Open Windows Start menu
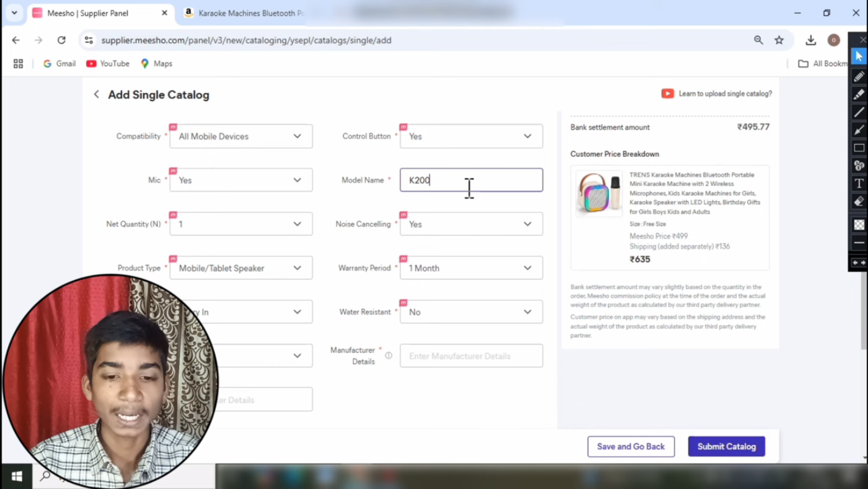This screenshot has width=868, height=489. click(17, 477)
